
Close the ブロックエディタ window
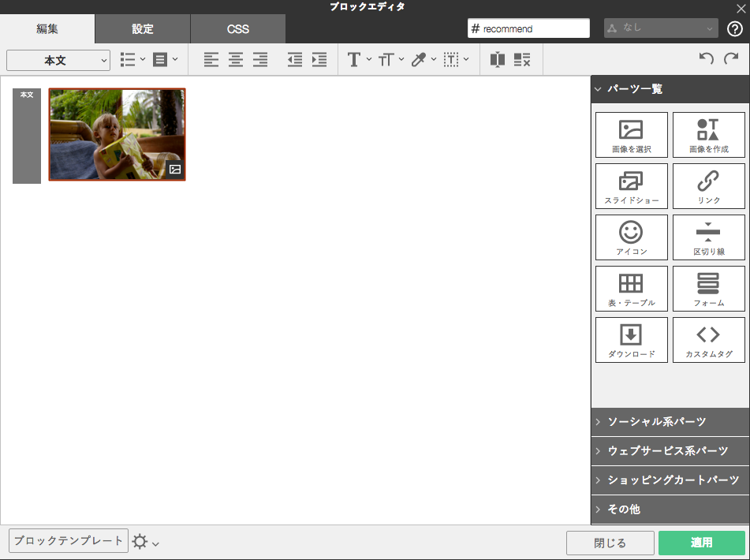tap(741, 9)
